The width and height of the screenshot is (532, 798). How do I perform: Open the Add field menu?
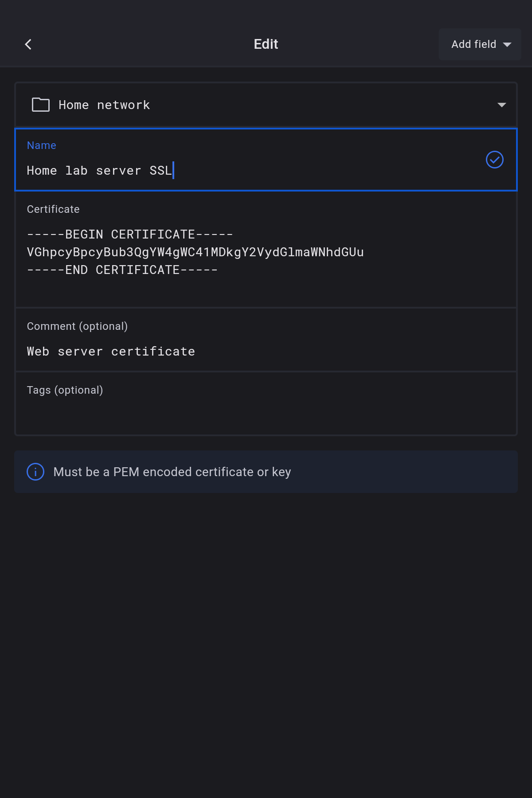pos(473,44)
